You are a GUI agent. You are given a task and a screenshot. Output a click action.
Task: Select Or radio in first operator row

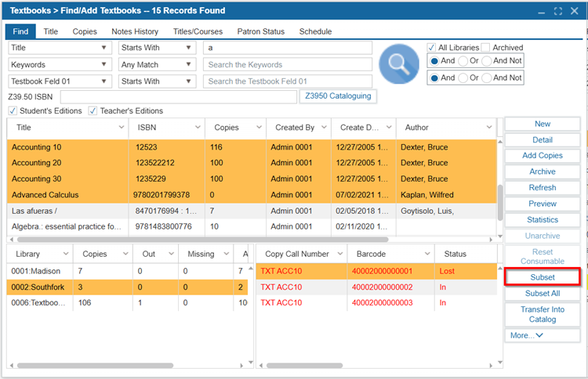463,60
